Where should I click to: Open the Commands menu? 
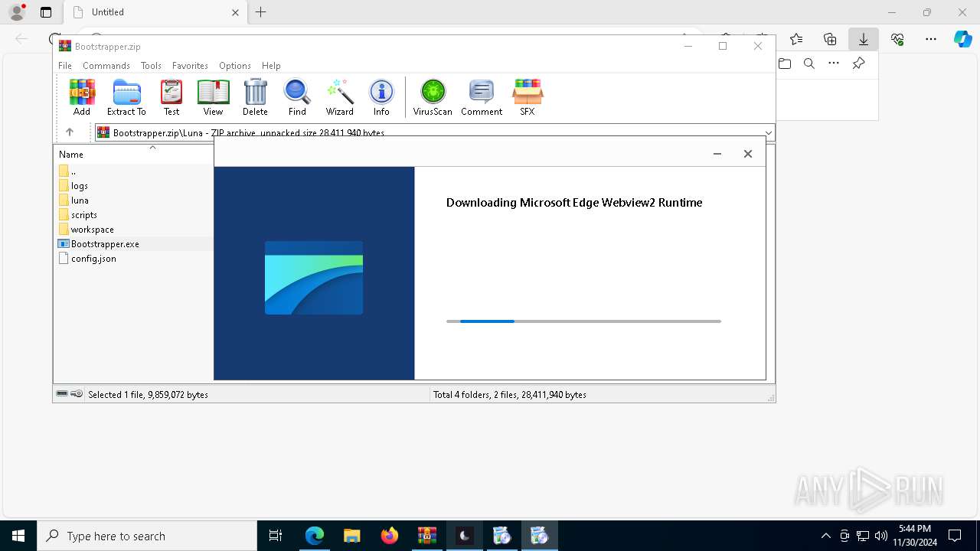pos(106,66)
